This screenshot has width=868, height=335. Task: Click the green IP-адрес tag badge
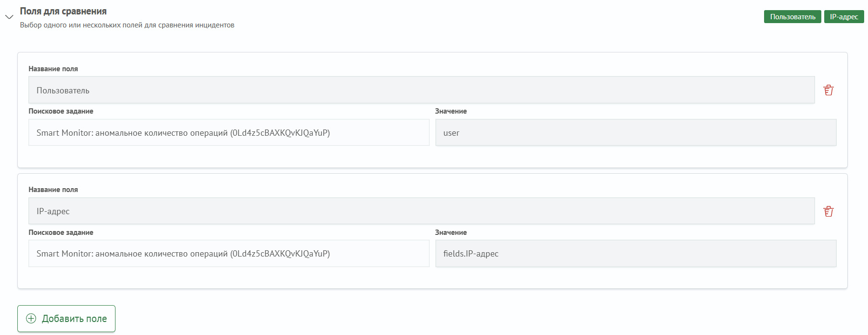pos(843,17)
